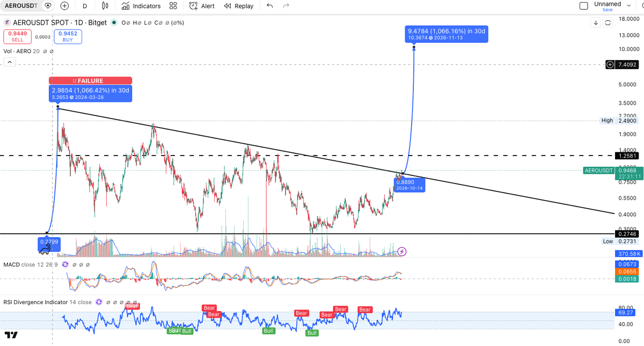Click the 0.2799 label at chart low

49,242
